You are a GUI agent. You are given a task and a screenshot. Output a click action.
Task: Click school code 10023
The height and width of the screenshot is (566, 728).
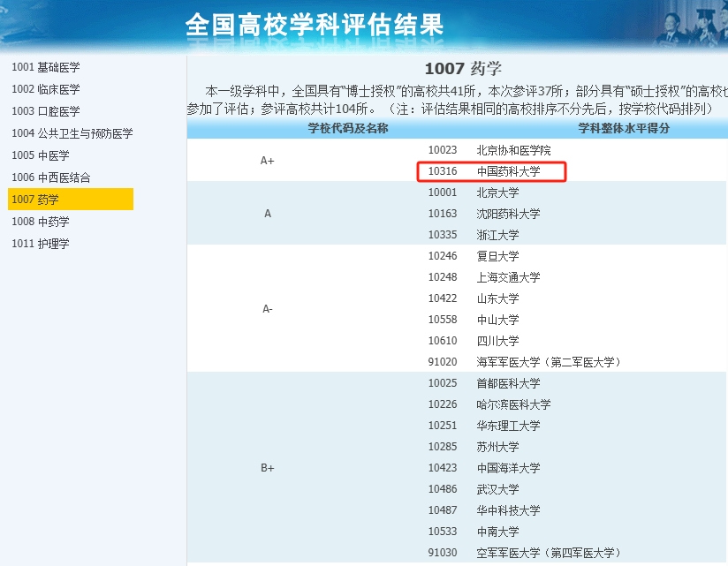[443, 150]
